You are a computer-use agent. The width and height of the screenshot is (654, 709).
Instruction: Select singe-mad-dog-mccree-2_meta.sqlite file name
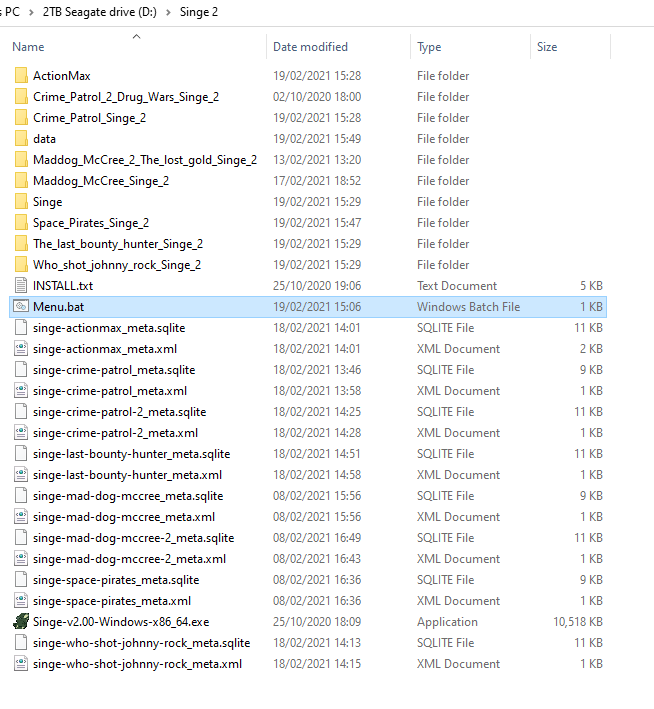point(133,538)
